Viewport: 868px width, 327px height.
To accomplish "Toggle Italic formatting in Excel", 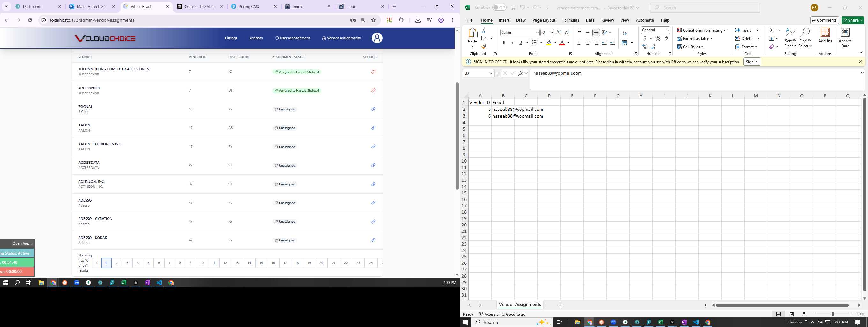I will pos(512,43).
